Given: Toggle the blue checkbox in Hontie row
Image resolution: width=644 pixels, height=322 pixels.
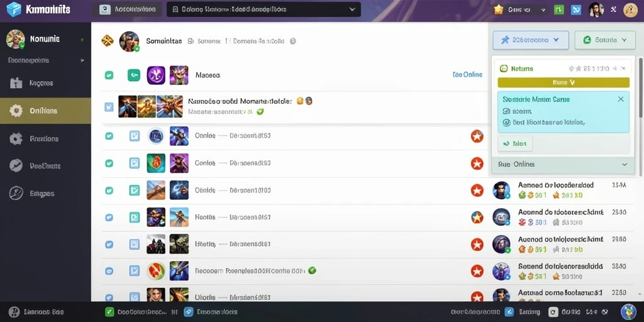Looking at the screenshot, I should point(109,217).
